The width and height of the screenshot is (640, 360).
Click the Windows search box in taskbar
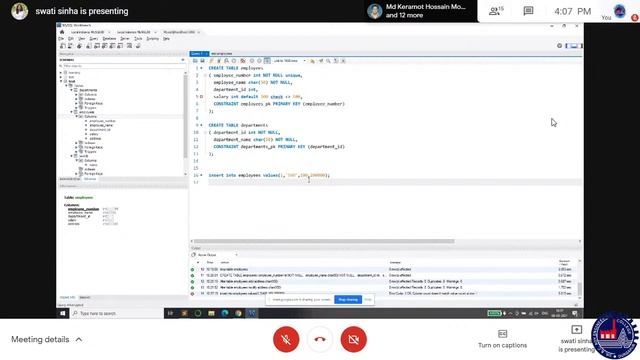[x=117, y=313]
